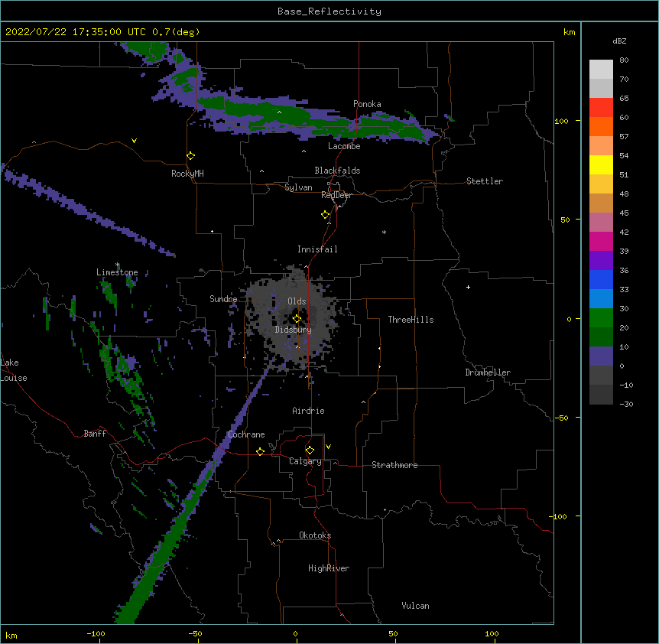659x644 pixels.
Task: Click the Vulcan town label
Action: 415,606
